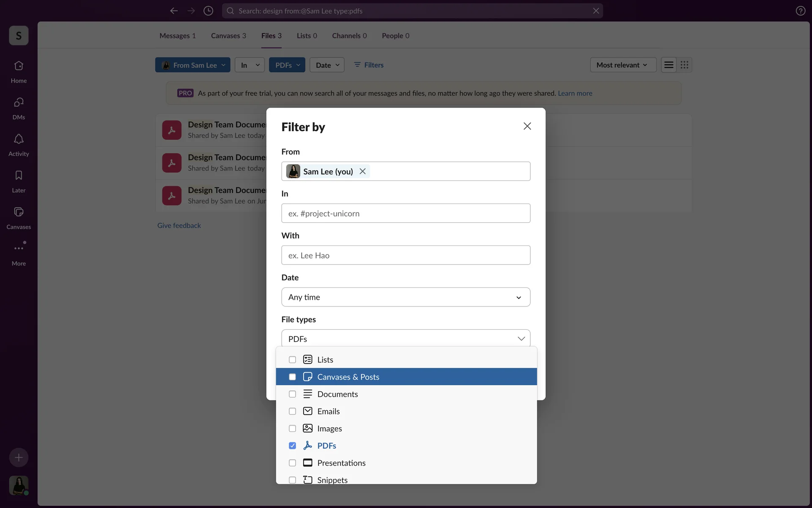
Task: Remove Sam Lee from the From field
Action: [x=362, y=171]
